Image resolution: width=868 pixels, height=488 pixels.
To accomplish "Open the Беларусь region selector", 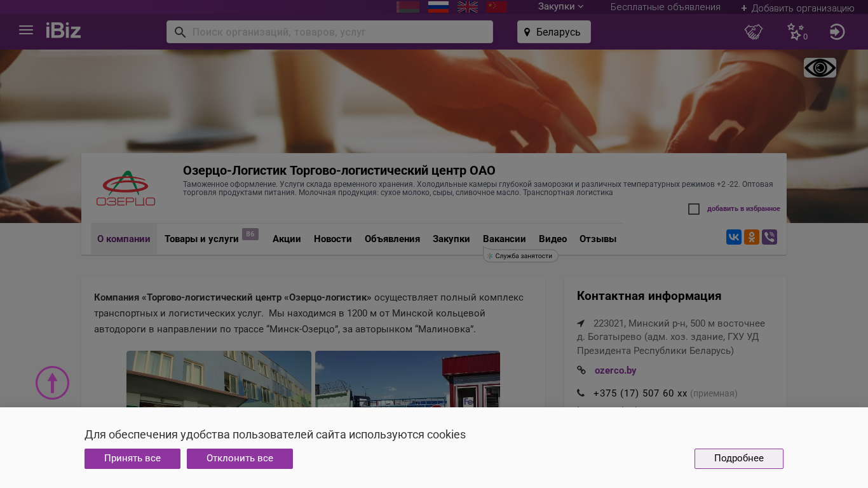I will tap(554, 32).
